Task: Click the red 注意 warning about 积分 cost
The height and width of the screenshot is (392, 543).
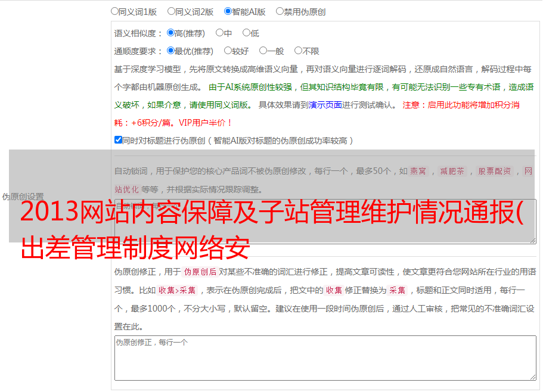Action: pyautogui.click(x=317, y=114)
